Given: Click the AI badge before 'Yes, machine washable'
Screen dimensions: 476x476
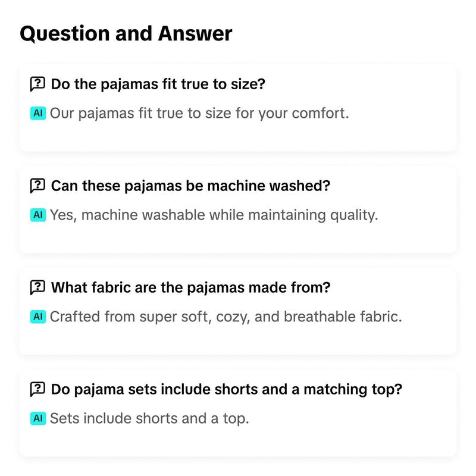Looking at the screenshot, I should coord(38,215).
